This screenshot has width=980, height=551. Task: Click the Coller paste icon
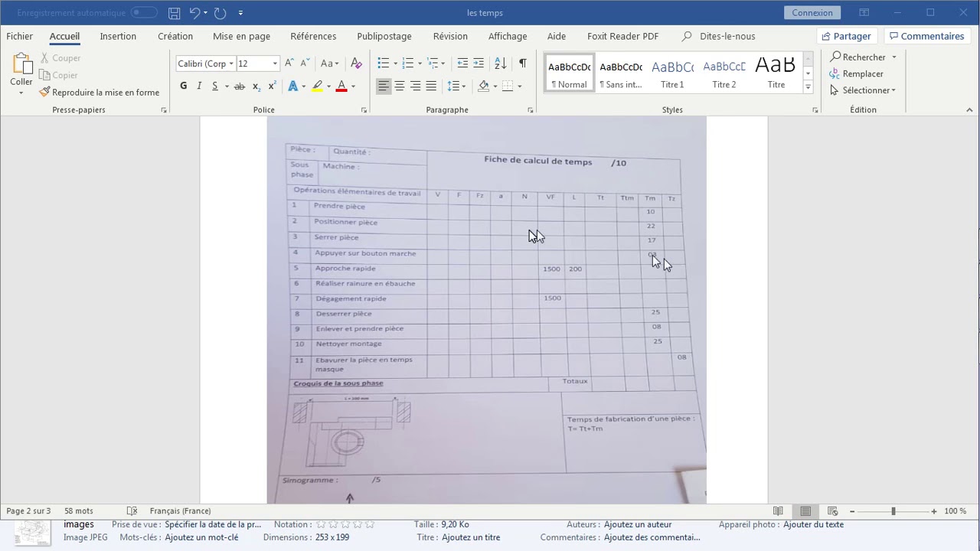click(21, 64)
